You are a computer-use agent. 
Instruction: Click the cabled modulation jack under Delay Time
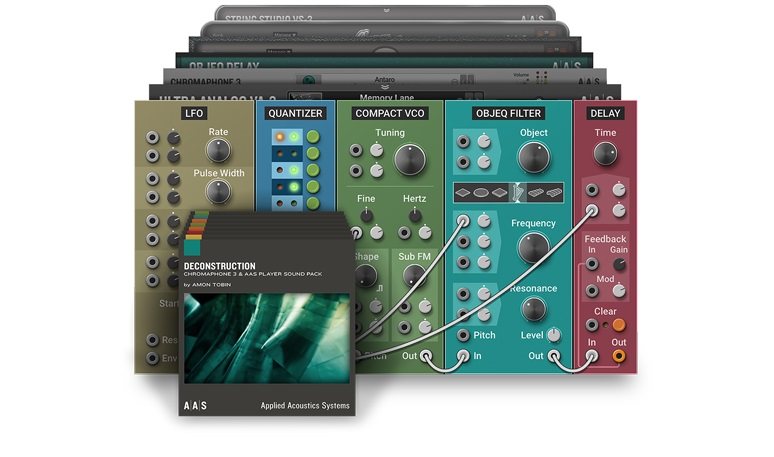[592, 210]
